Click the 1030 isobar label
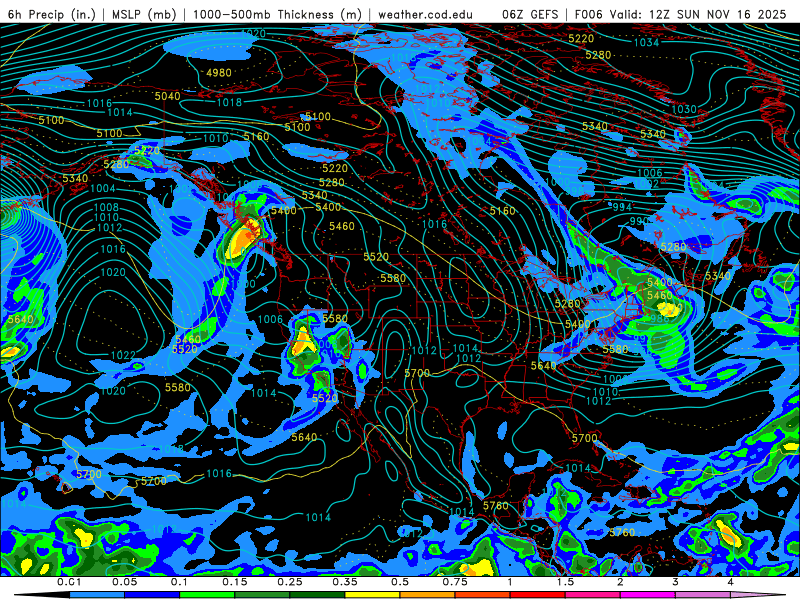The height and width of the screenshot is (600, 800). [x=684, y=109]
